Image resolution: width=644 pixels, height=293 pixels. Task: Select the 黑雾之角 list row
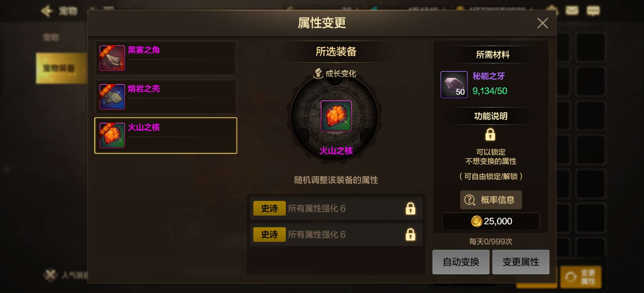pyautogui.click(x=166, y=58)
